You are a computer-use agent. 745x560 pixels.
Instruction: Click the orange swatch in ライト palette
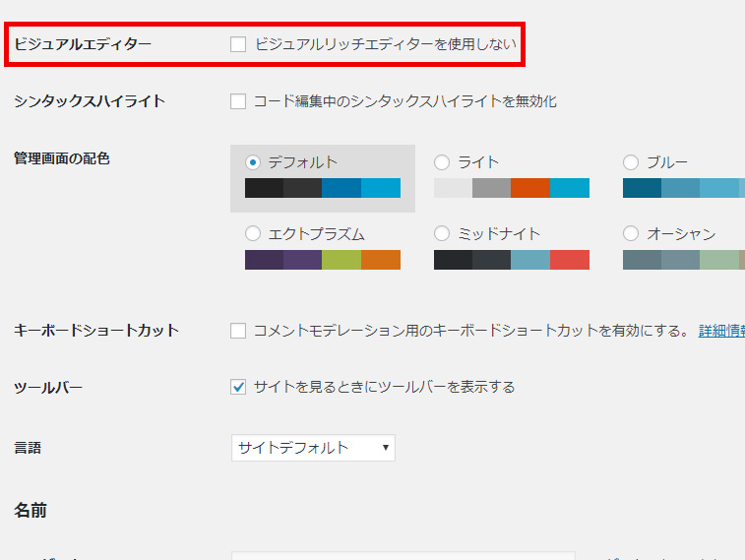(530, 188)
